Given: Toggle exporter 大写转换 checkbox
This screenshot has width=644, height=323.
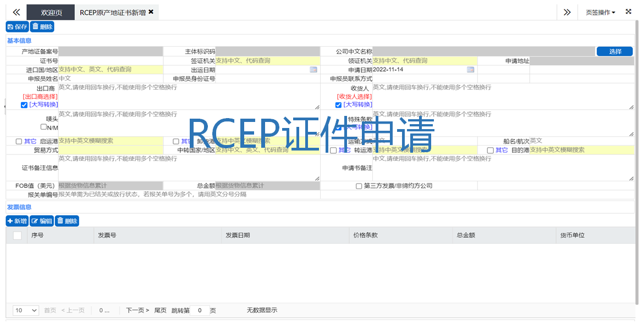Looking at the screenshot, I should (x=24, y=105).
